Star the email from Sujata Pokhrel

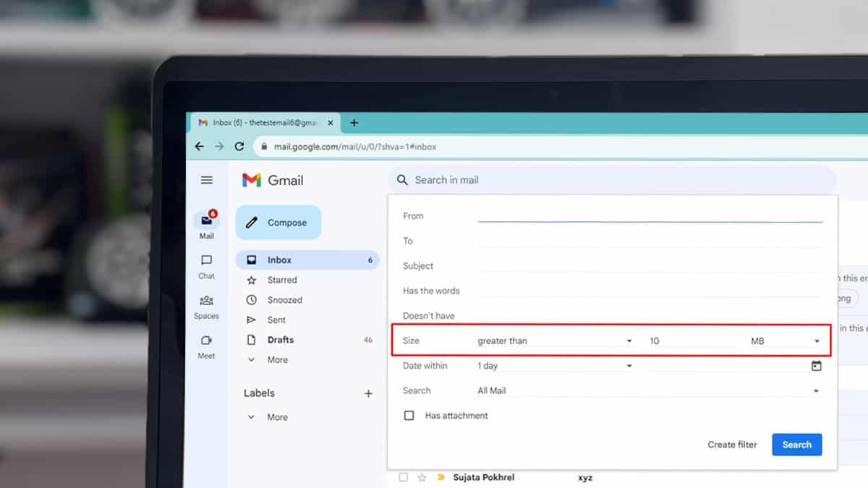[x=420, y=477]
